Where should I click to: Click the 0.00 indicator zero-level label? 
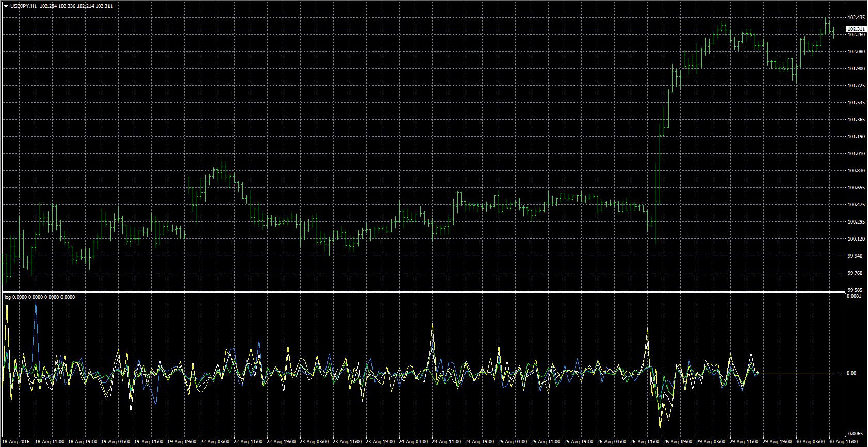coord(852,373)
